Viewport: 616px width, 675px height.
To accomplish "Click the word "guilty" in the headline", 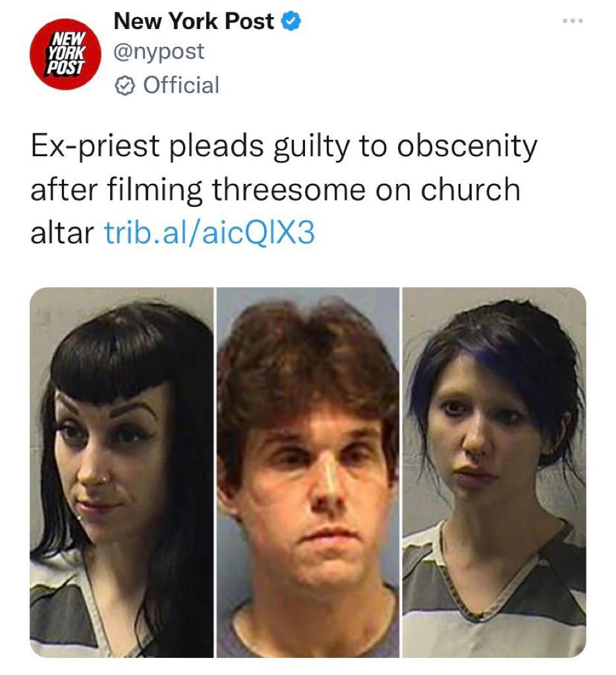I will point(312,148).
